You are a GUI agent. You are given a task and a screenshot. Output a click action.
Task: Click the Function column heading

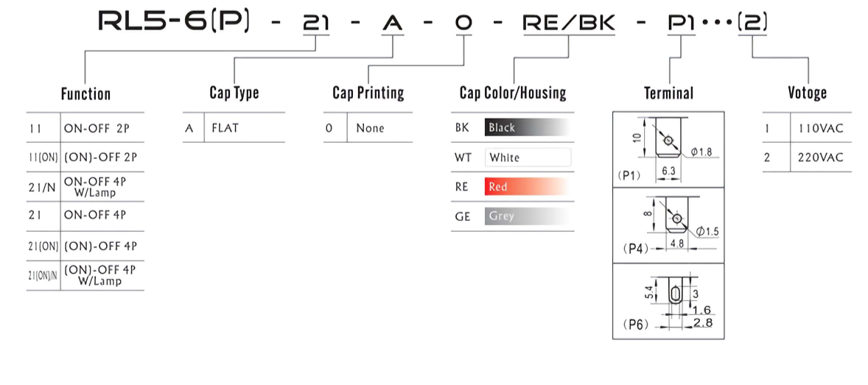85,94
